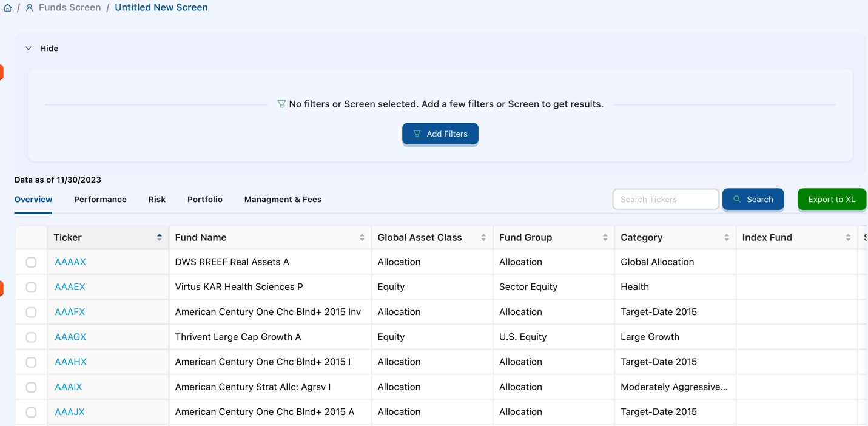The width and height of the screenshot is (868, 426).
Task: Sort by Fund Group column arrows
Action: (x=605, y=237)
